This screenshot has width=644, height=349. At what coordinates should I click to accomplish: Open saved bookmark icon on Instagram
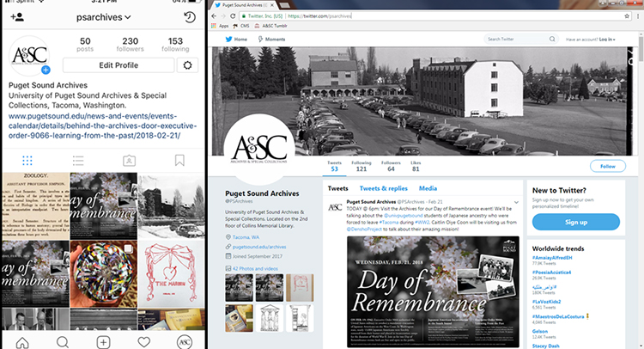pyautogui.click(x=179, y=161)
